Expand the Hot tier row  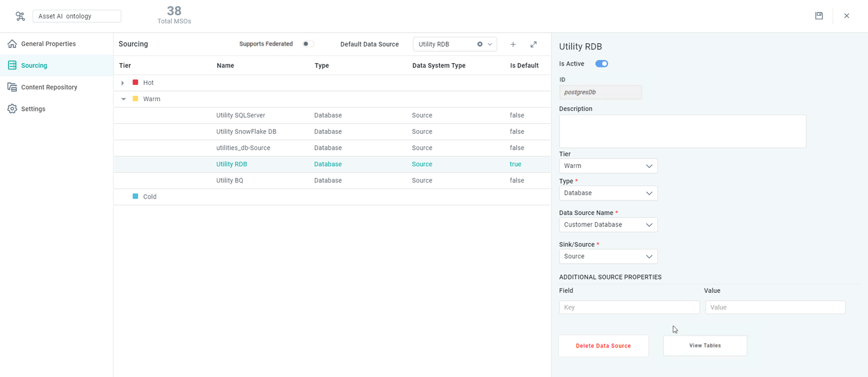click(x=123, y=83)
